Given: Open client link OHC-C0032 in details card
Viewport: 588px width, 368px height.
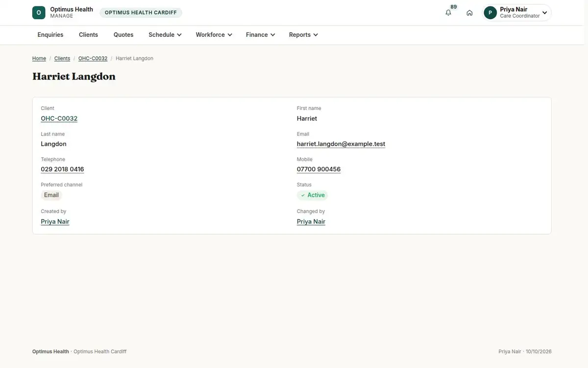Looking at the screenshot, I should click(59, 119).
